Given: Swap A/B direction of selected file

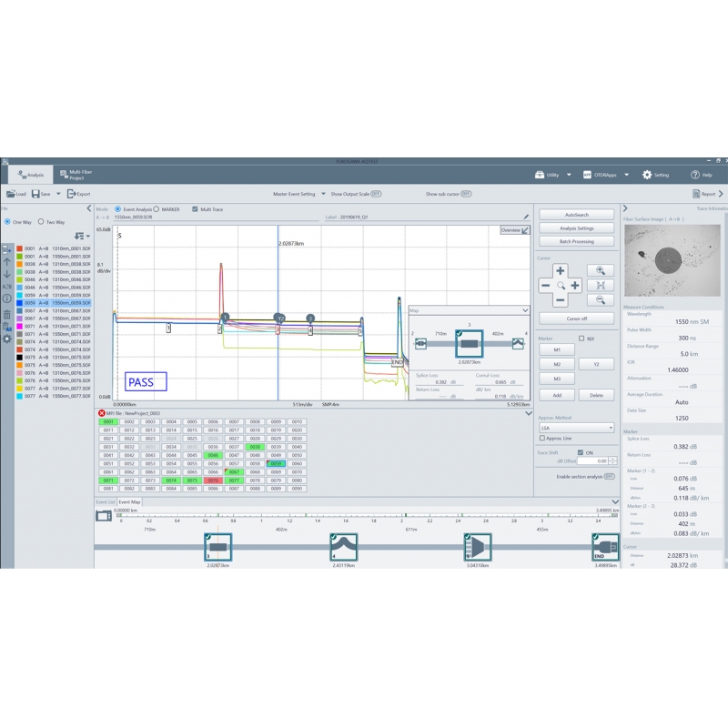Looking at the screenshot, I should coord(7,287).
